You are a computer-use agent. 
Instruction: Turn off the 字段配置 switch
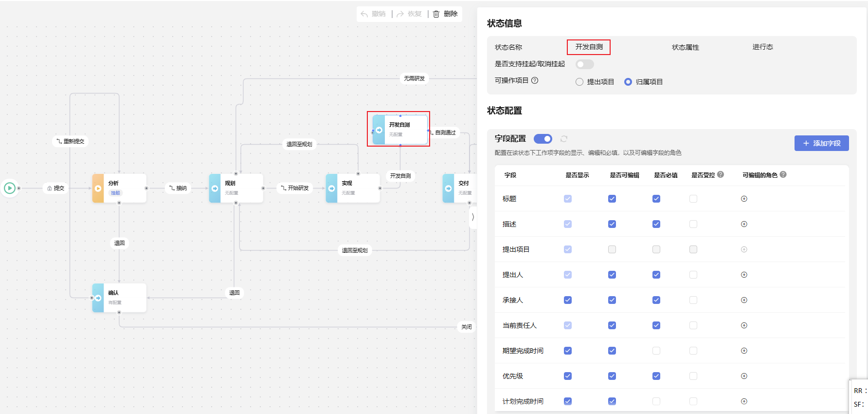click(x=543, y=139)
